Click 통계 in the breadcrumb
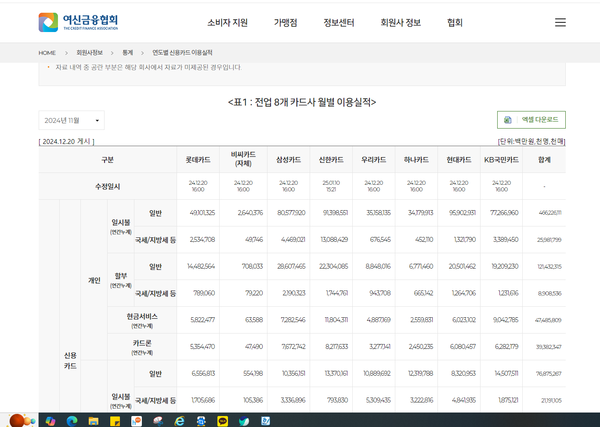 [127, 53]
